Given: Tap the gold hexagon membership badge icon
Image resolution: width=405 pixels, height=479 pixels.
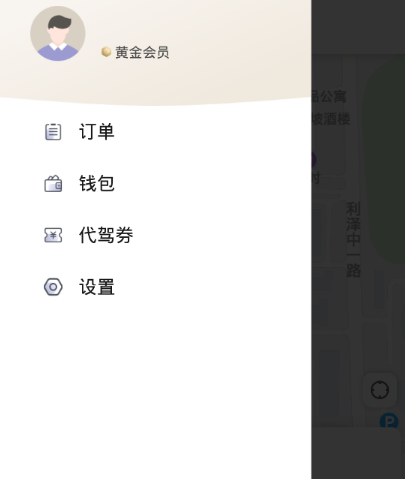Looking at the screenshot, I should [106, 52].
